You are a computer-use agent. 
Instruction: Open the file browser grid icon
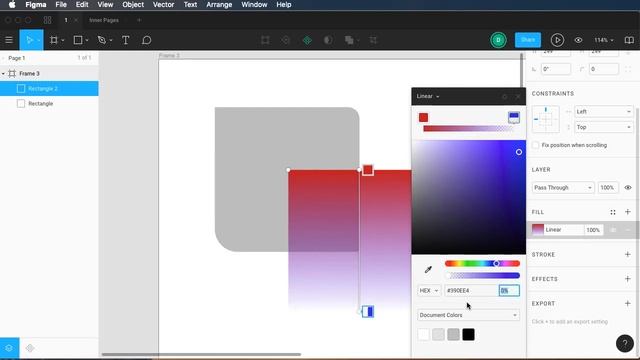(48, 20)
